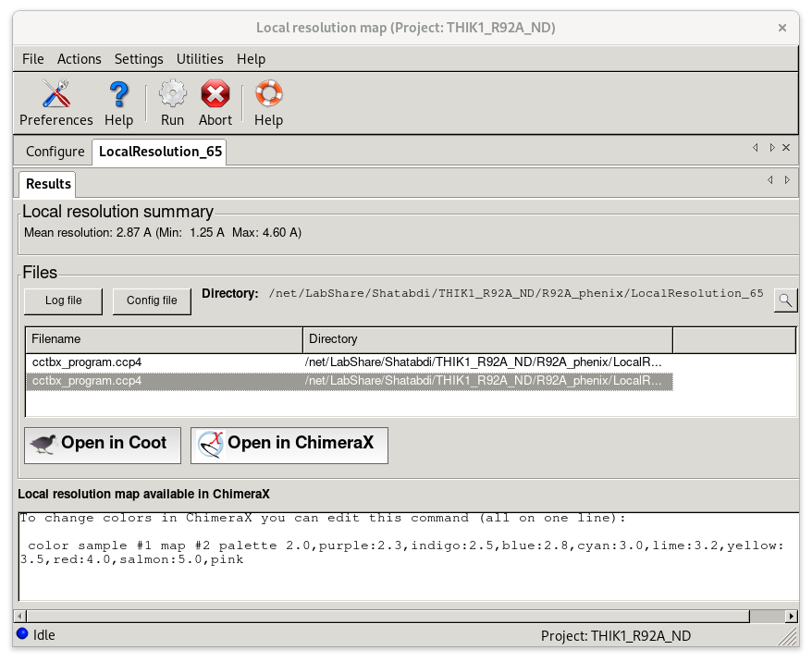Image resolution: width=812 pixels, height=662 pixels.
Task: Open the File menu
Action: pos(32,59)
